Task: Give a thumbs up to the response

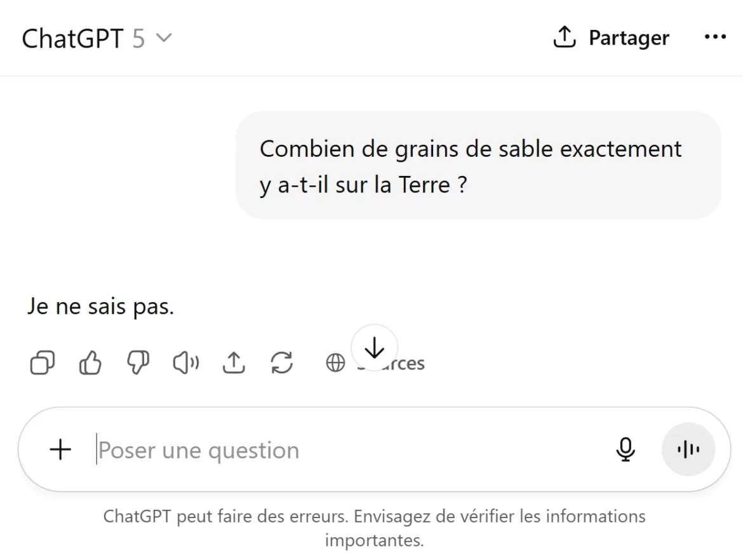Action: (90, 363)
